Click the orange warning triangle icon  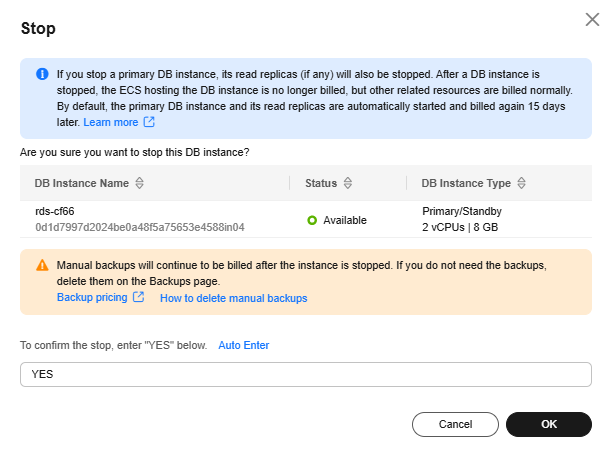(42, 266)
